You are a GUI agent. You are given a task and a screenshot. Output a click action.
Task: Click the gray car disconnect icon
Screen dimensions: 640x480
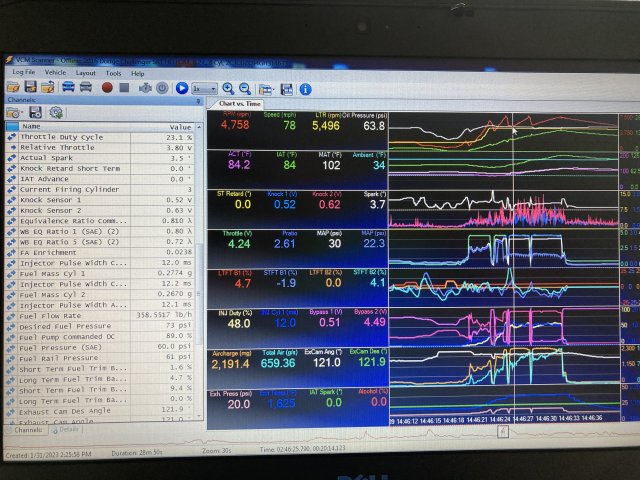[x=86, y=87]
